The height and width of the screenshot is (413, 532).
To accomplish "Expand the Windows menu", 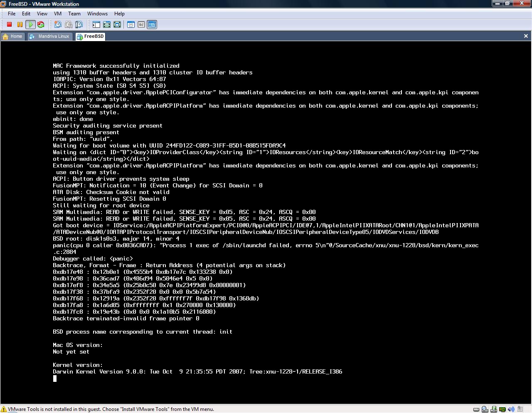I will click(x=97, y=14).
